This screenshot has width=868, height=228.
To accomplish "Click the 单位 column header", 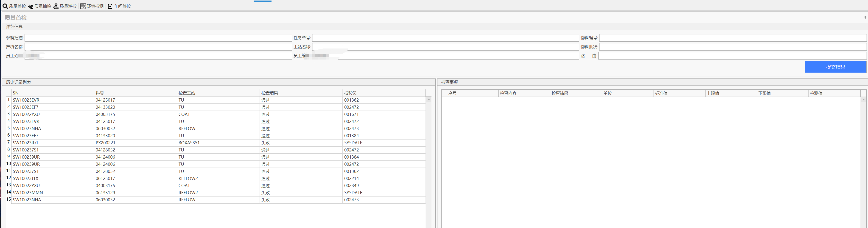I will [628, 93].
